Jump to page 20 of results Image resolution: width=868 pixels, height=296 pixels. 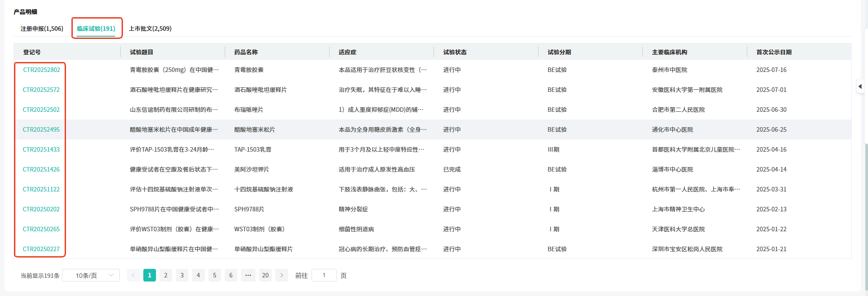coord(265,275)
